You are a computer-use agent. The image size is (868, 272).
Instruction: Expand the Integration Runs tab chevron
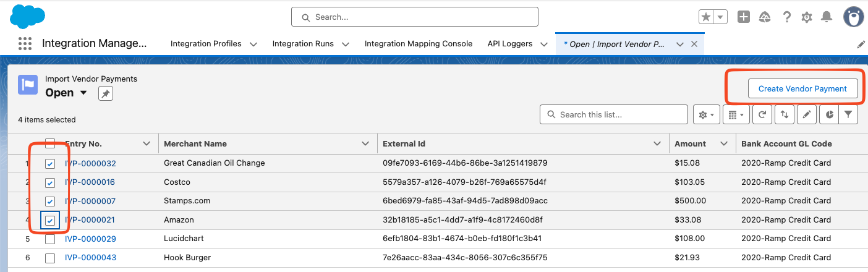click(x=346, y=44)
